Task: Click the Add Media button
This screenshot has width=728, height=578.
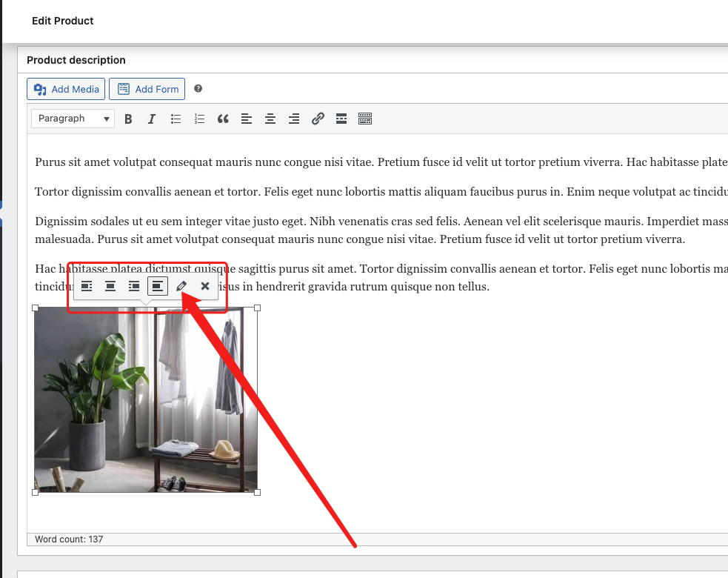Action: pyautogui.click(x=66, y=89)
